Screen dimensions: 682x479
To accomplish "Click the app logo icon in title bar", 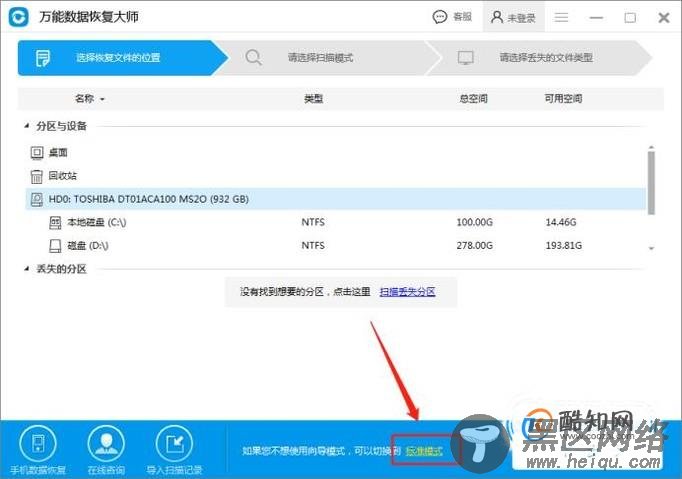I will (19, 17).
